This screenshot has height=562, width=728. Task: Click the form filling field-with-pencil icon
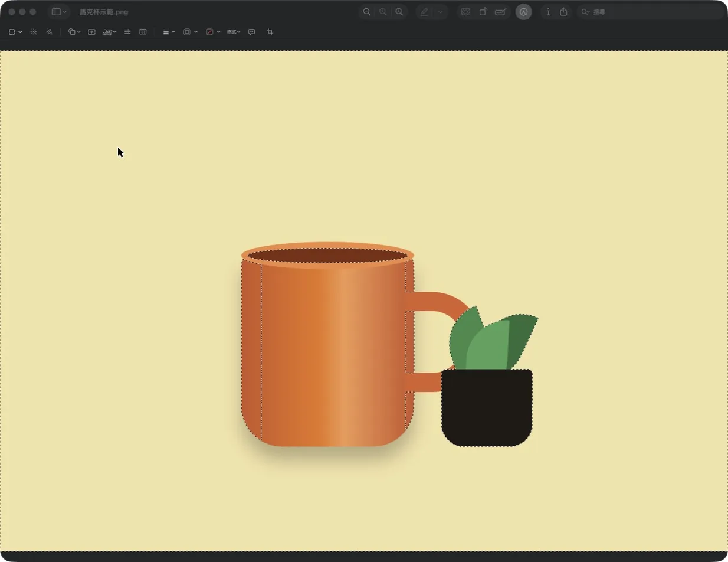point(500,12)
